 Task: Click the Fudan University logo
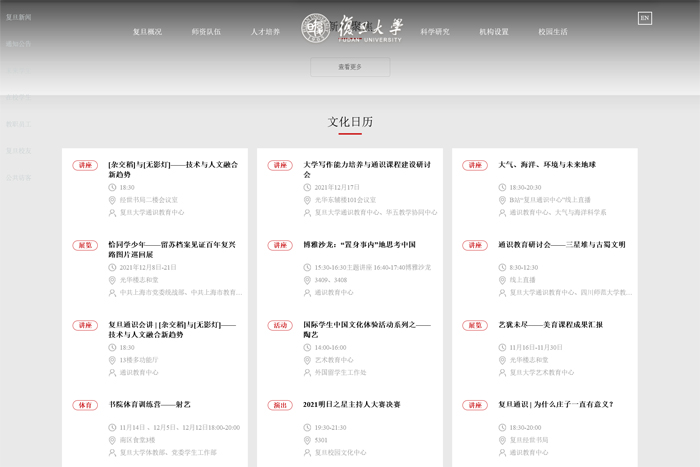pyautogui.click(x=352, y=28)
